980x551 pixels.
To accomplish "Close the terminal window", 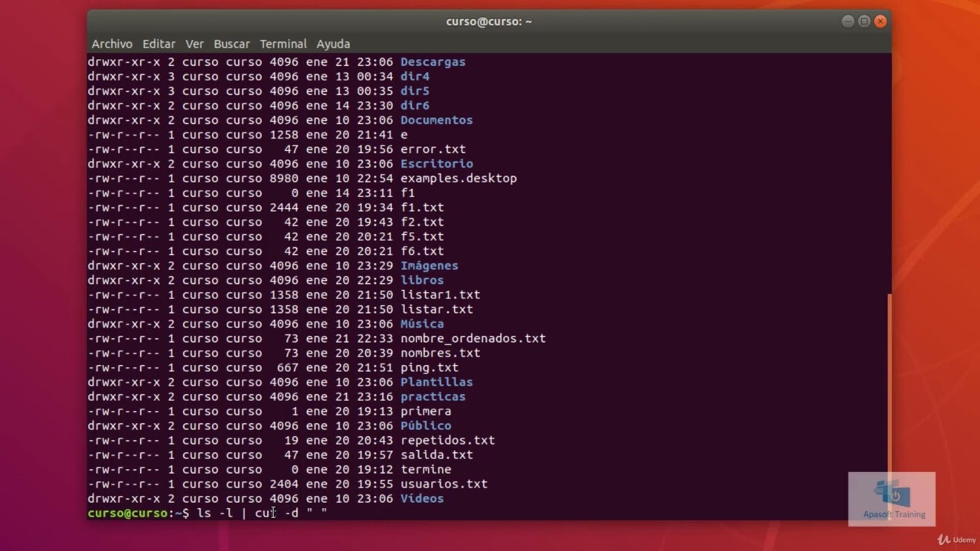I will coord(880,21).
